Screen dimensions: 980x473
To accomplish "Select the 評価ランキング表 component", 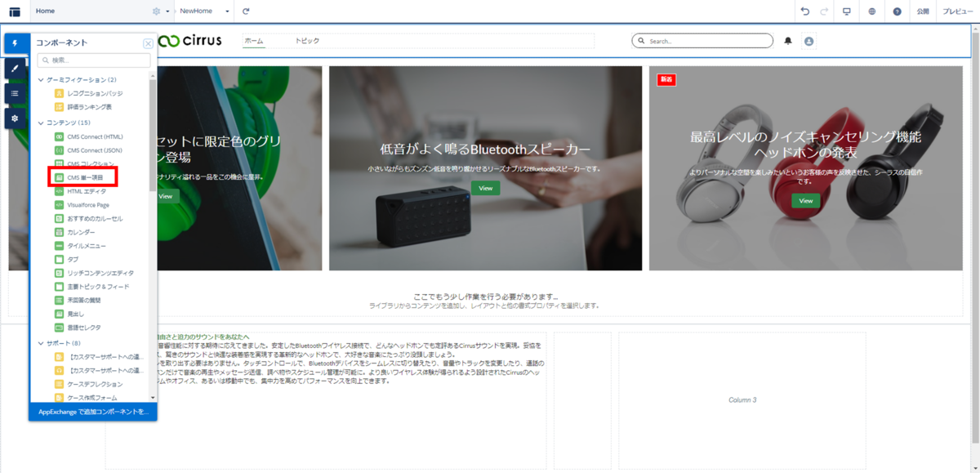I will click(x=83, y=107).
